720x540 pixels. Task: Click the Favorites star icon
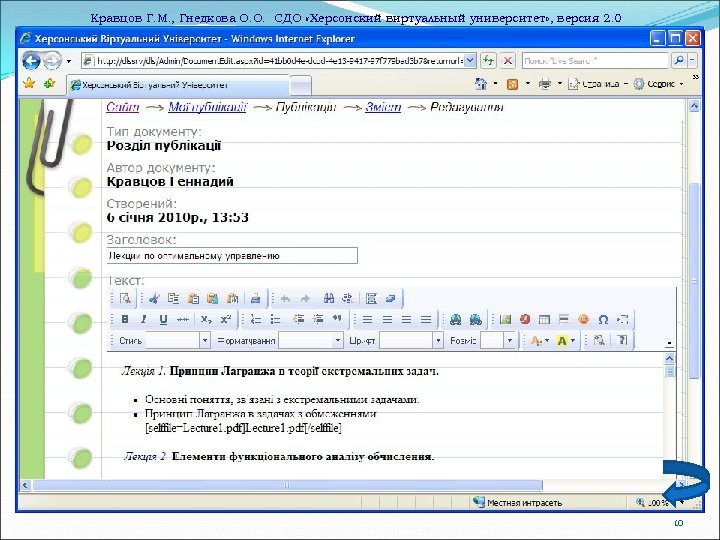pos(29,83)
